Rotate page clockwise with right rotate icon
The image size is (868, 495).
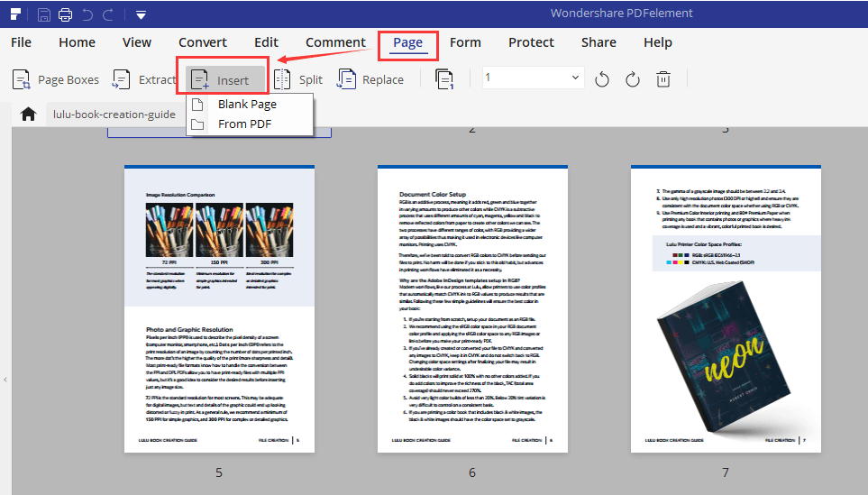coord(633,79)
